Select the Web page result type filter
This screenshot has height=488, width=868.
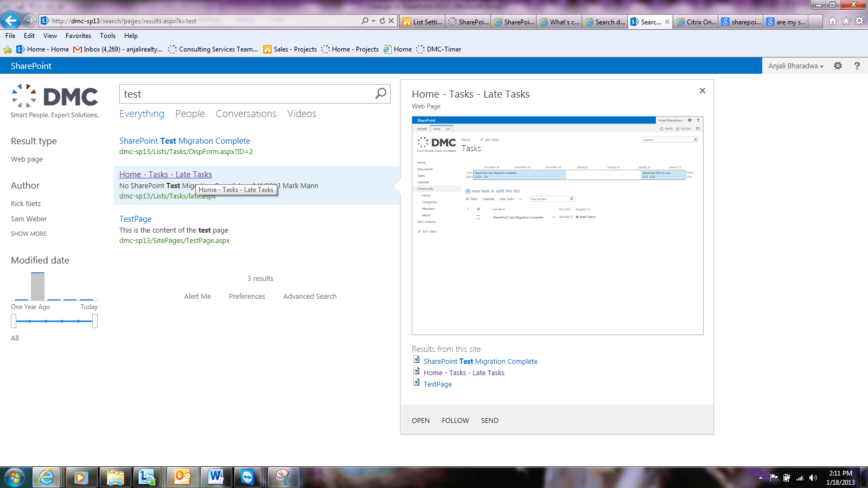pos(27,159)
